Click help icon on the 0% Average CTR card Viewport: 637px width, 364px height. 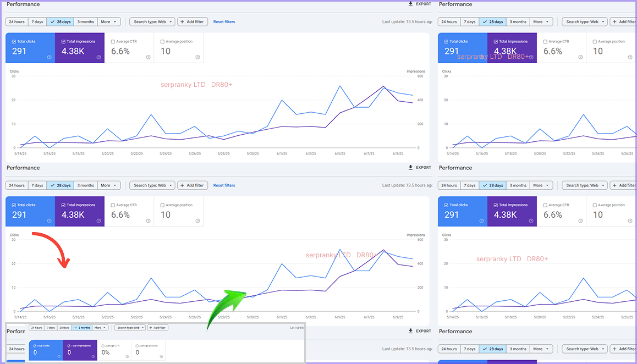click(127, 356)
